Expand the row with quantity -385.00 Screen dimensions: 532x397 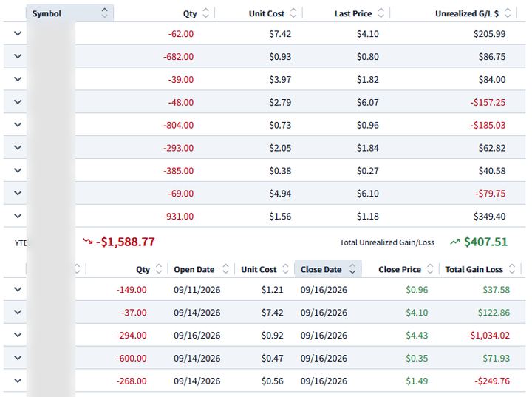[x=18, y=170]
